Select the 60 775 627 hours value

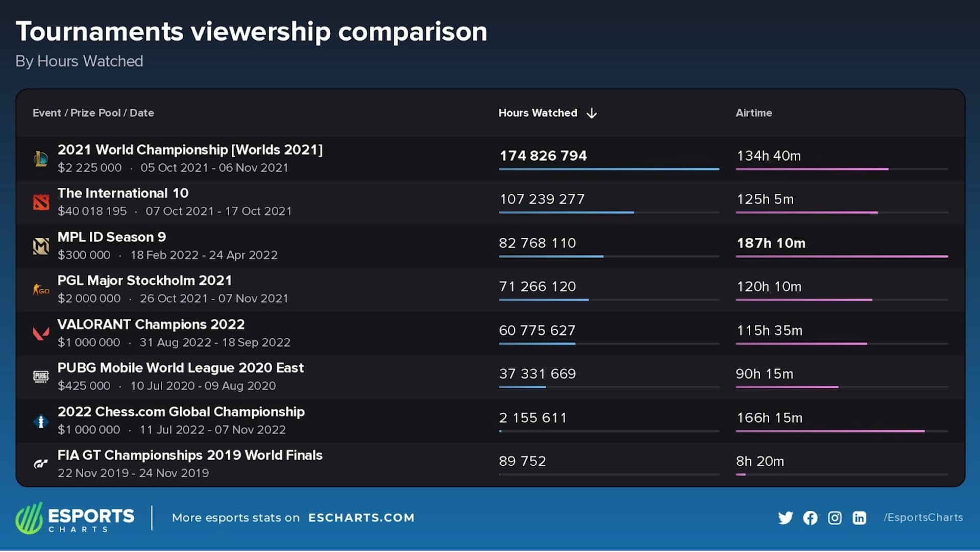pyautogui.click(x=537, y=331)
